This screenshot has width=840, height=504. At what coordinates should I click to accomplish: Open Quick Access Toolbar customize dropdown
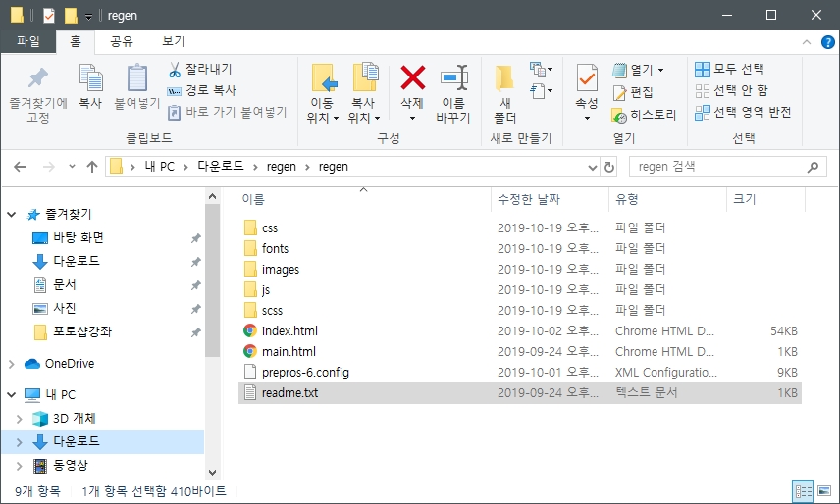click(x=88, y=16)
